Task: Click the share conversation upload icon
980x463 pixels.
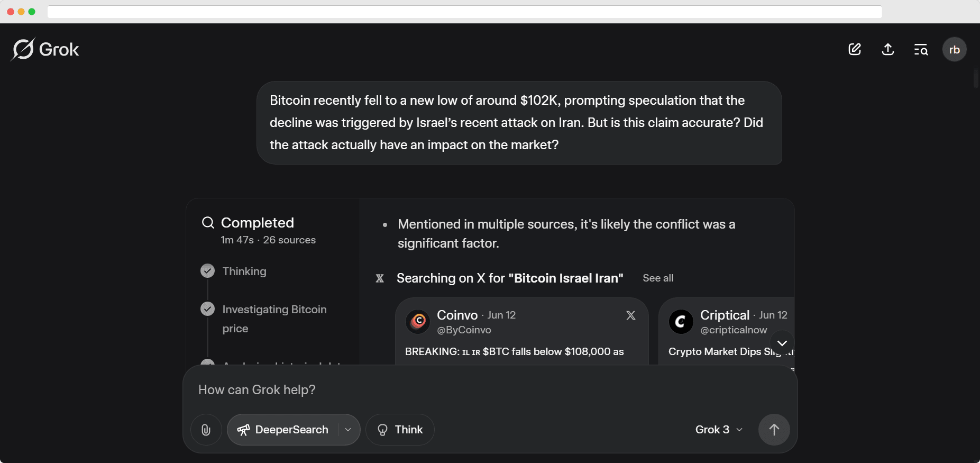Action: (888, 49)
